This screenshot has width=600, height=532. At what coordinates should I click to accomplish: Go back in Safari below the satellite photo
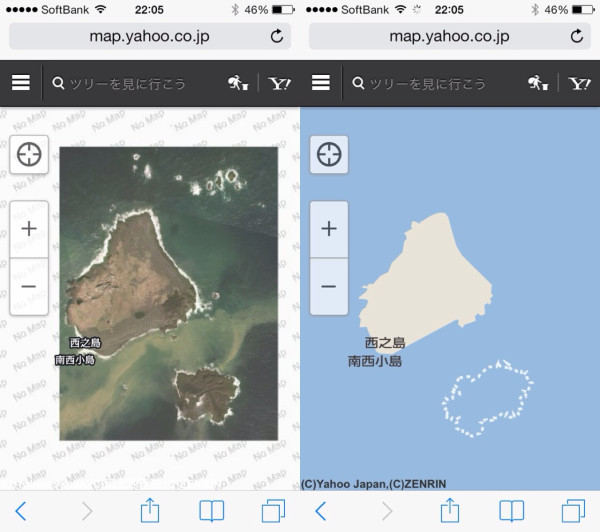click(21, 511)
